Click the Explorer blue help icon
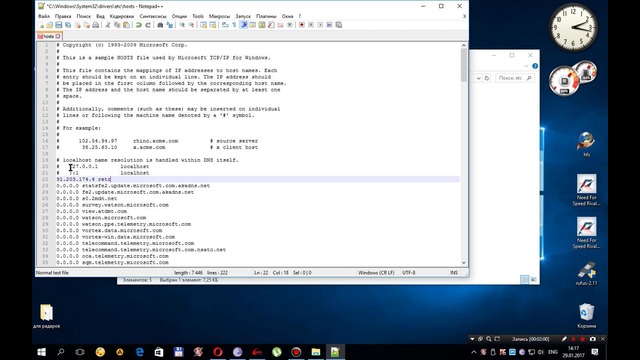 point(535,66)
